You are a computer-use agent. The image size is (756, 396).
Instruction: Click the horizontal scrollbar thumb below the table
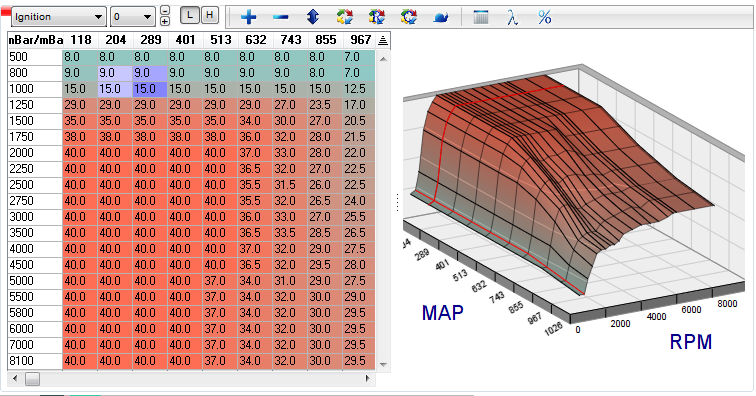(x=32, y=379)
